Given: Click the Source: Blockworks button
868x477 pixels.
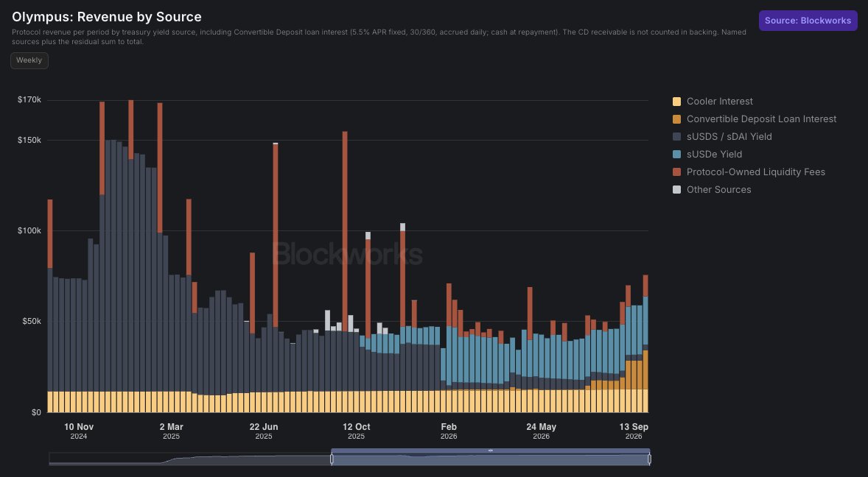Looking at the screenshot, I should pyautogui.click(x=808, y=21).
